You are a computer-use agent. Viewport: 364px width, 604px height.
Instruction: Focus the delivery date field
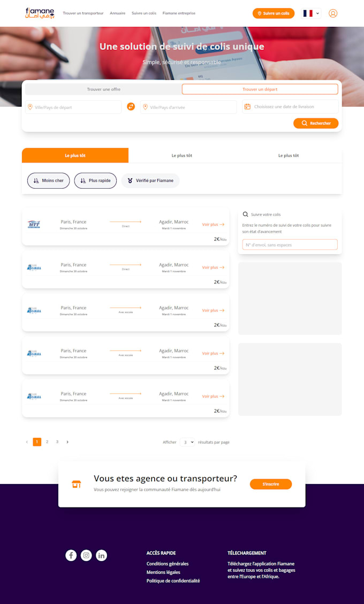[290, 107]
